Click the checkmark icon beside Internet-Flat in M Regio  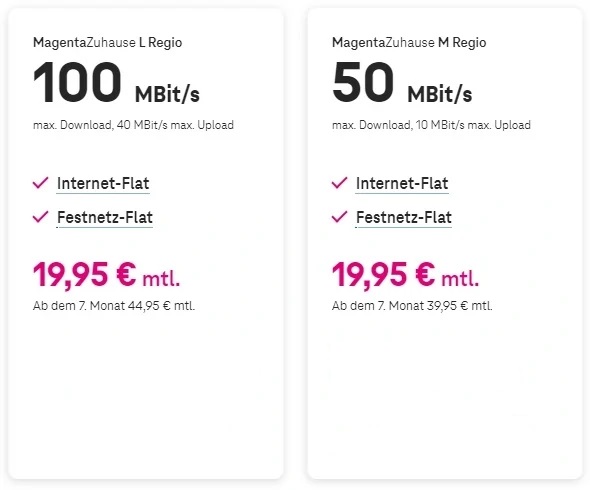point(339,183)
